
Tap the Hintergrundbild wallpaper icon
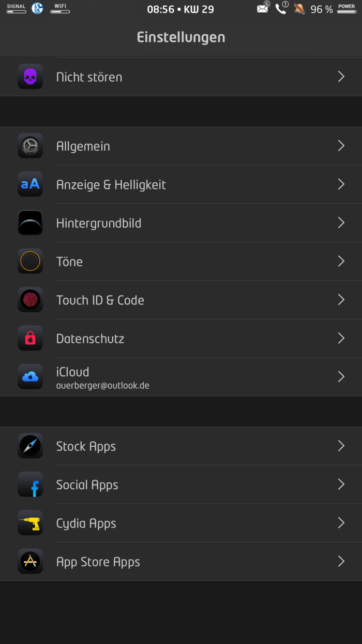[30, 223]
